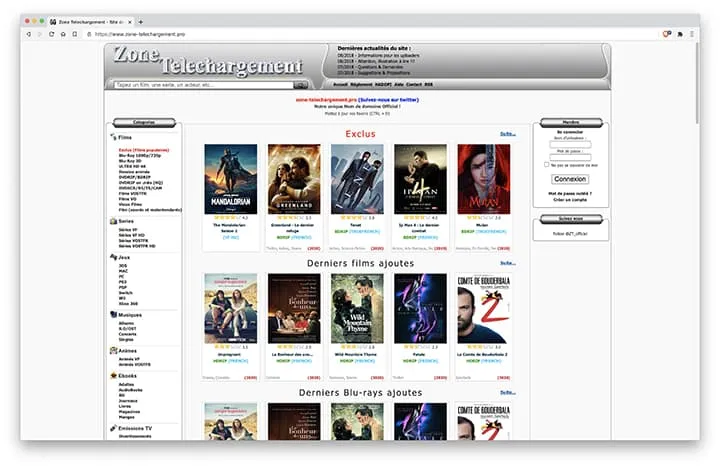This screenshot has width=720, height=467.
Task: Click the Séries VF sidebar link
Action: click(128, 230)
